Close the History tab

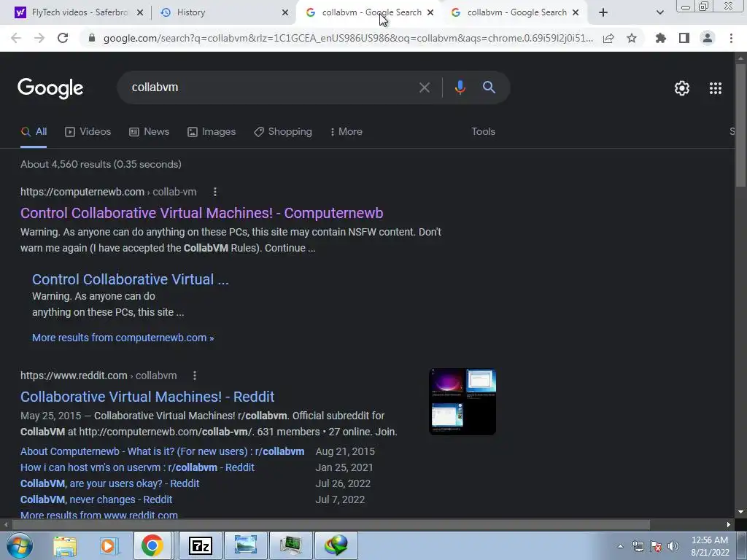[285, 12]
